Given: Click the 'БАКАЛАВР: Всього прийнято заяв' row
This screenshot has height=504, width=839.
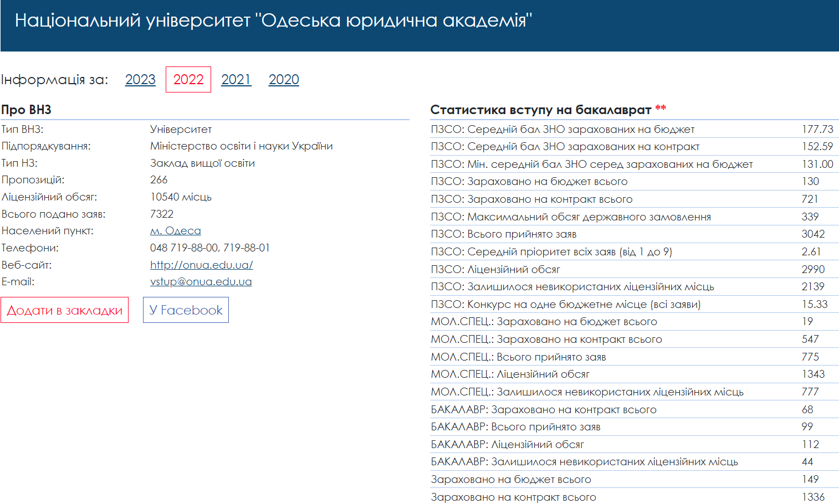Looking at the screenshot, I should (x=515, y=427).
